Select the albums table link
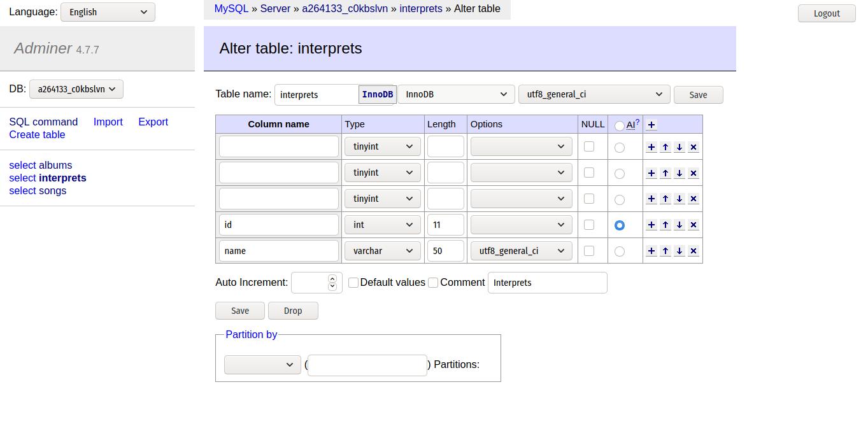868x424 pixels. tap(40, 165)
